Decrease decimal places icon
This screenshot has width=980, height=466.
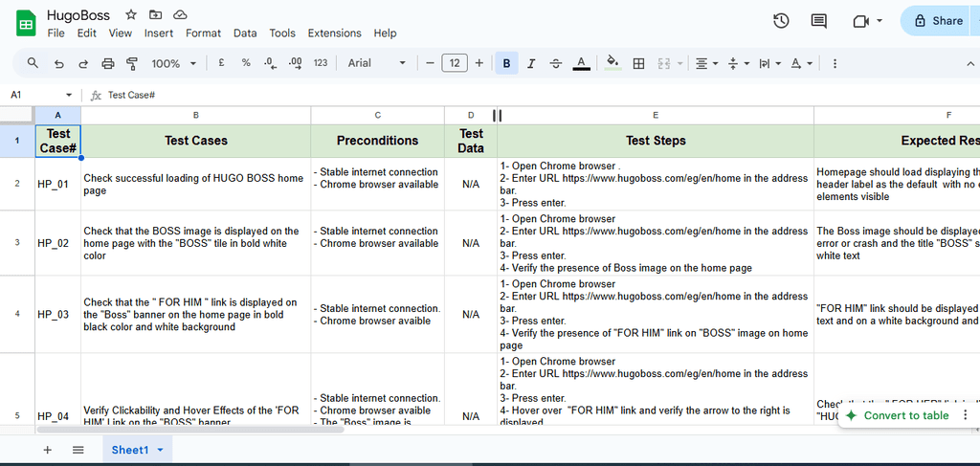coord(271,63)
